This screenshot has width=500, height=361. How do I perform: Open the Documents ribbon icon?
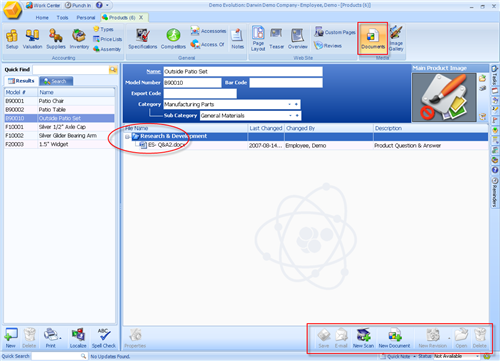point(373,39)
